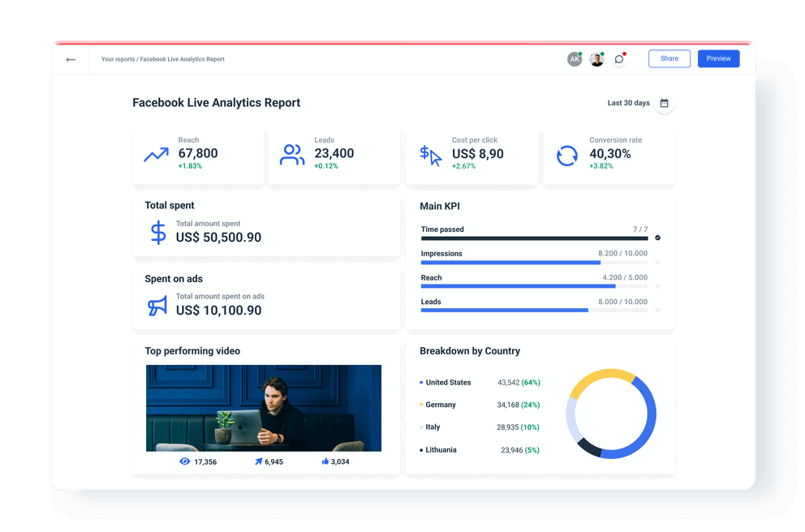Click the Reach trend arrow icon

(x=156, y=154)
